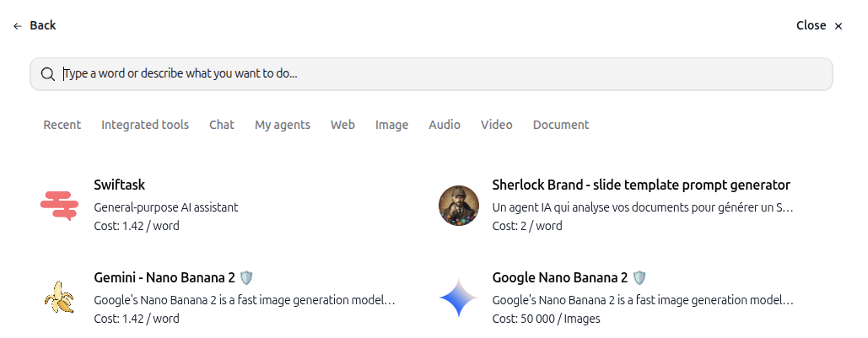Image resolution: width=868 pixels, height=338 pixels.
Task: Filter by Web category
Action: (342, 125)
